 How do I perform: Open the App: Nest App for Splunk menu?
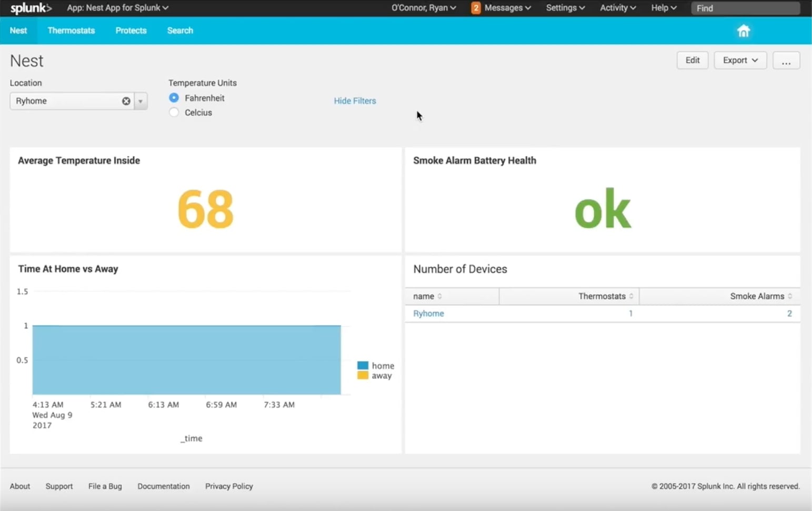117,8
